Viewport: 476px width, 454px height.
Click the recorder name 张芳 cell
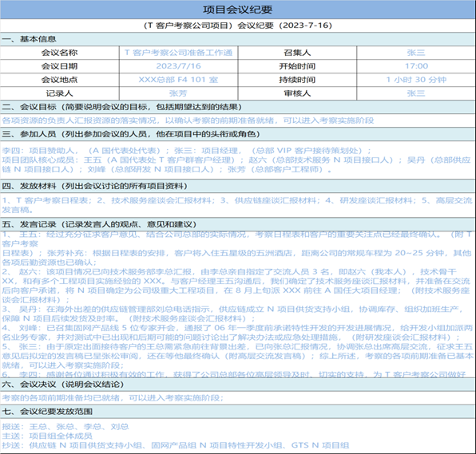pos(179,93)
